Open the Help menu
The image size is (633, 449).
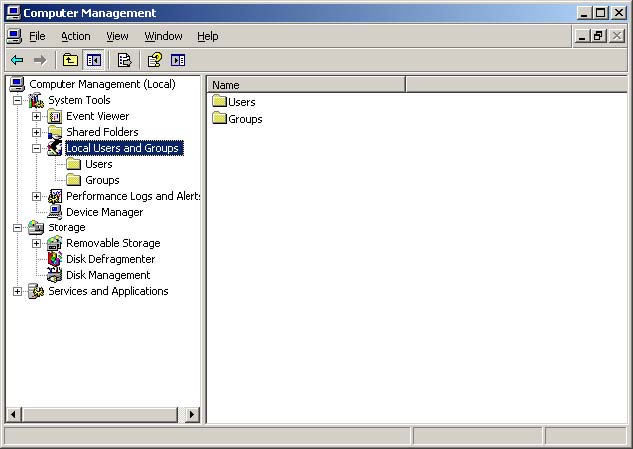point(208,36)
